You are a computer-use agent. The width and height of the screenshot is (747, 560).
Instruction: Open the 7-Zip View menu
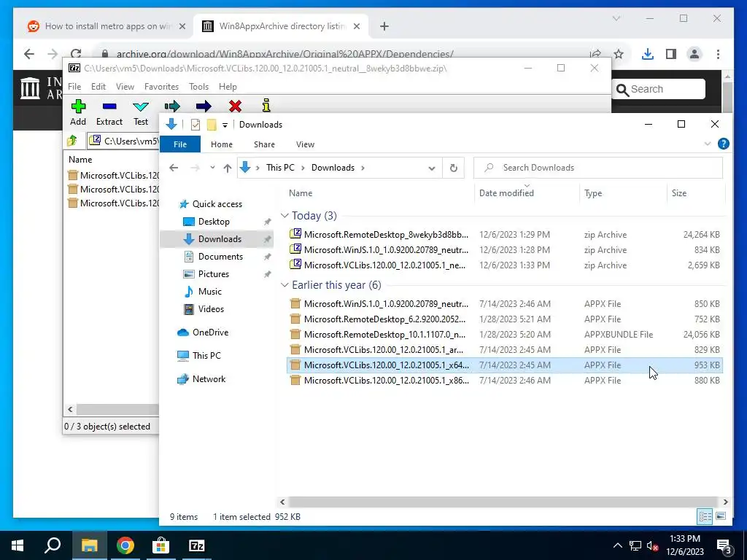[x=125, y=87]
